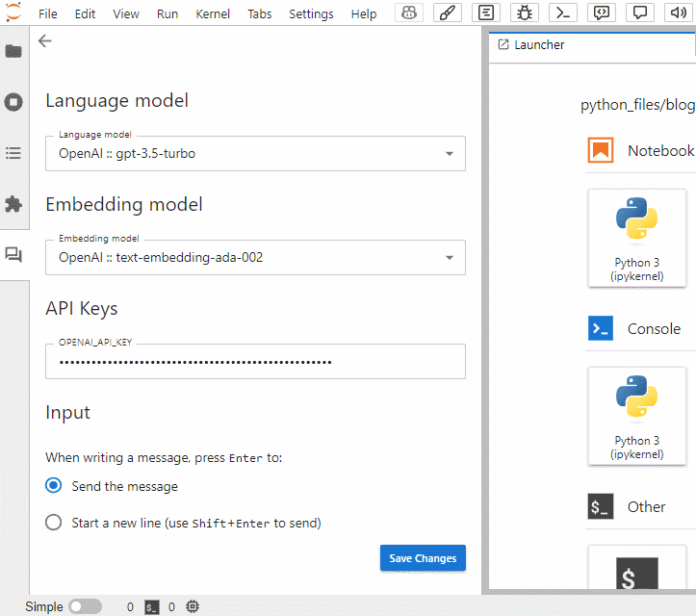
Task: Select 'Start a new line' radio option
Action: point(55,523)
